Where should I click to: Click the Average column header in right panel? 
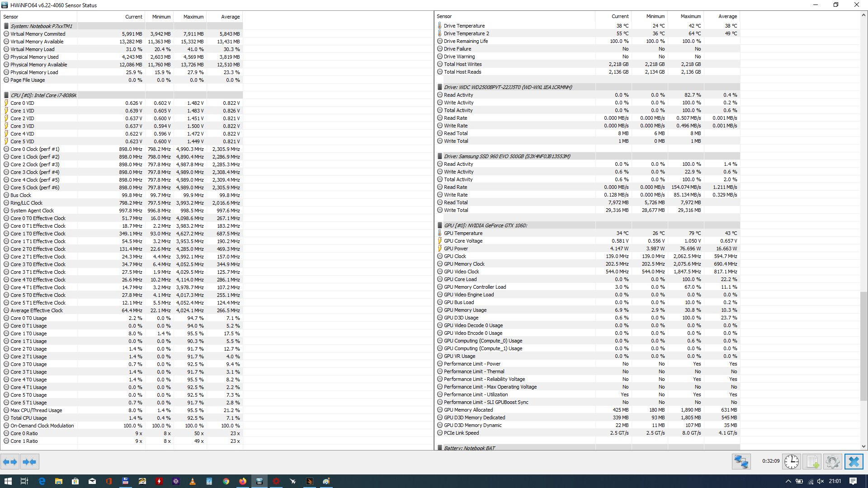[x=727, y=16]
